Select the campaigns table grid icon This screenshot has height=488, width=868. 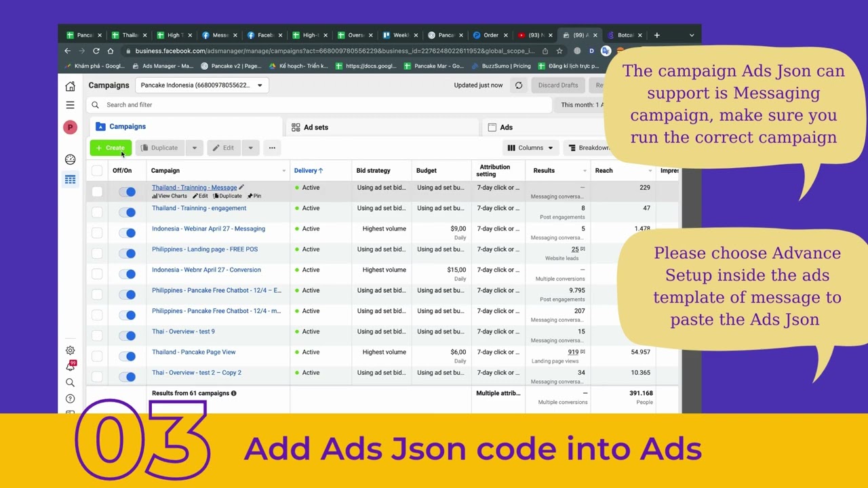pyautogui.click(x=70, y=180)
